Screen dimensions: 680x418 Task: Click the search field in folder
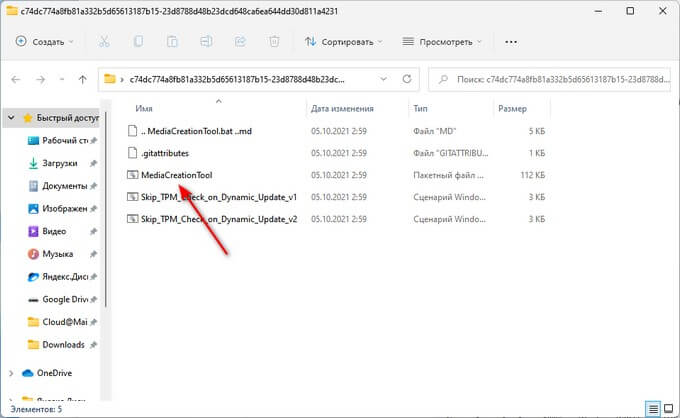[x=549, y=80]
